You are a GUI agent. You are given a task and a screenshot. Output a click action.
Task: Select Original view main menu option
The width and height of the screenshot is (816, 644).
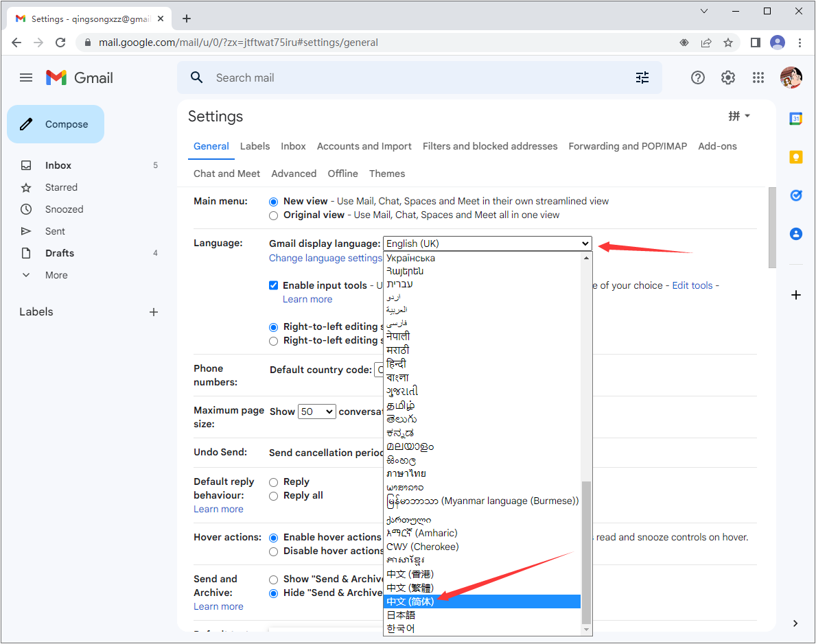(x=273, y=215)
